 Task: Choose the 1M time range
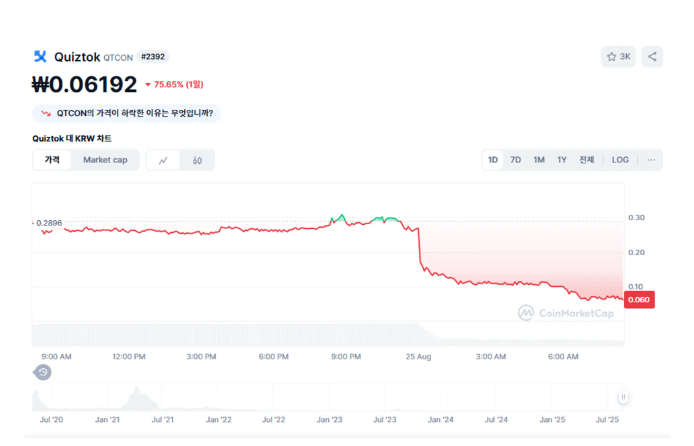[539, 160]
